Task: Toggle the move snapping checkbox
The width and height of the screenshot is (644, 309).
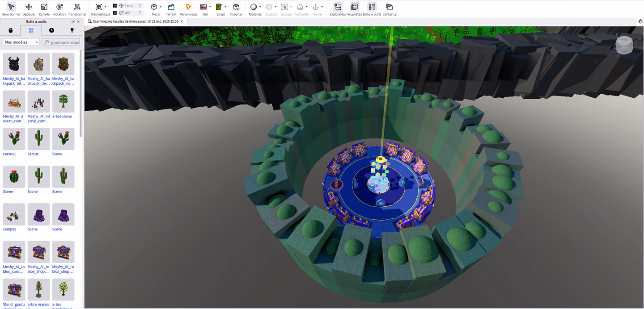Action: tap(115, 6)
